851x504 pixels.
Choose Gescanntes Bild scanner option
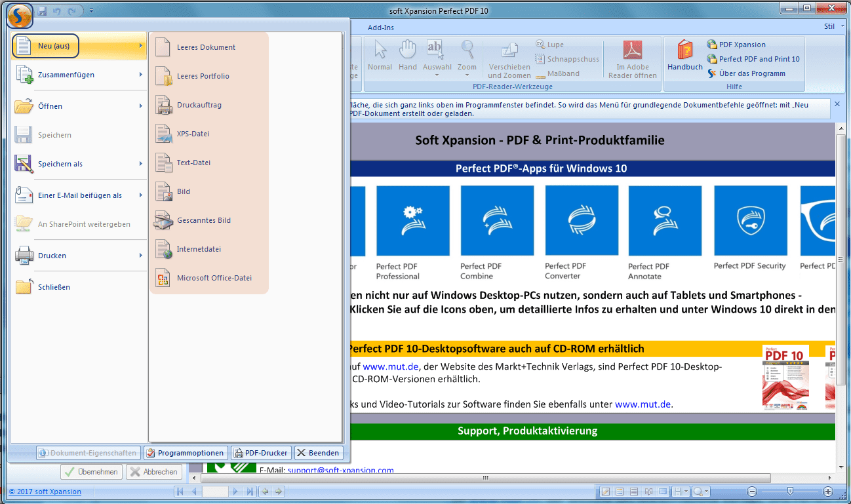tap(203, 220)
